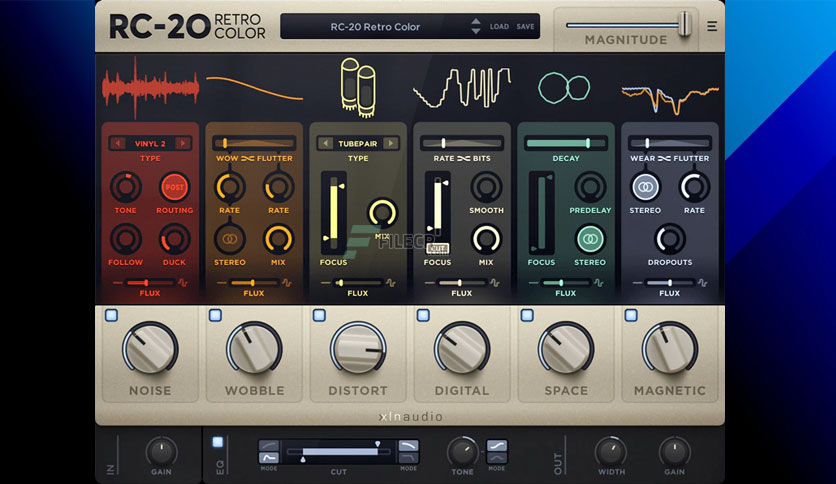Adjust the Magnitude slider
Viewport: 836px width, 484px height.
point(629,25)
